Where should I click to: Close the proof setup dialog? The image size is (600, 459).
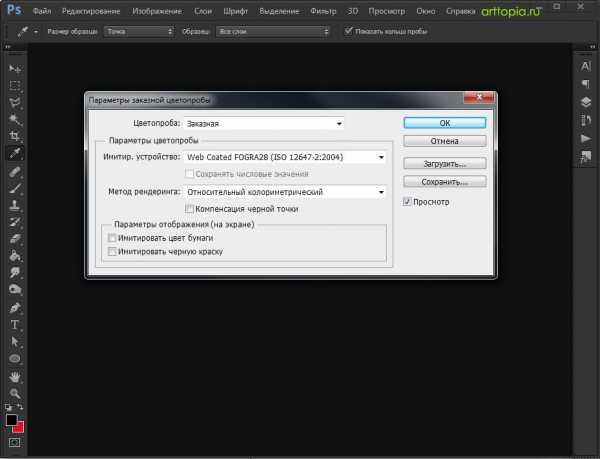[479, 98]
